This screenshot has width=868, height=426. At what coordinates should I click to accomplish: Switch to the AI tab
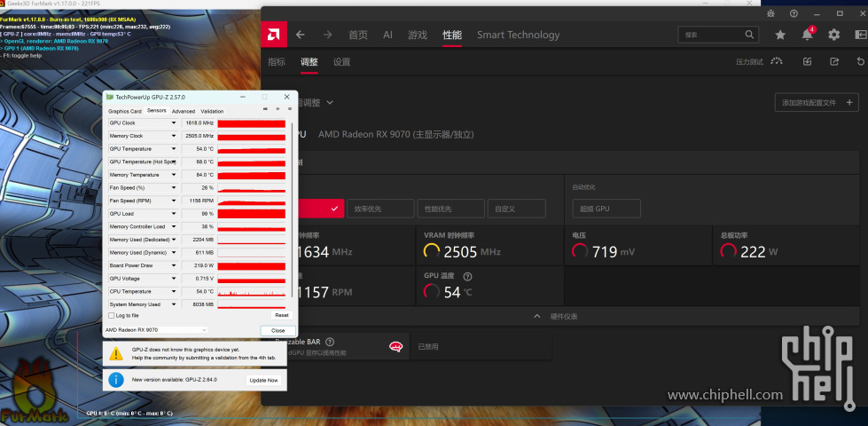[x=387, y=35]
